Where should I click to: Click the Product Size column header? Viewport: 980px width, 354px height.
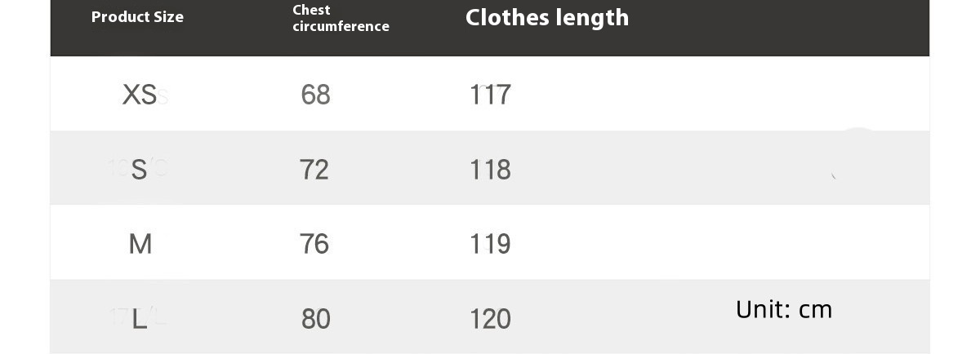137,17
